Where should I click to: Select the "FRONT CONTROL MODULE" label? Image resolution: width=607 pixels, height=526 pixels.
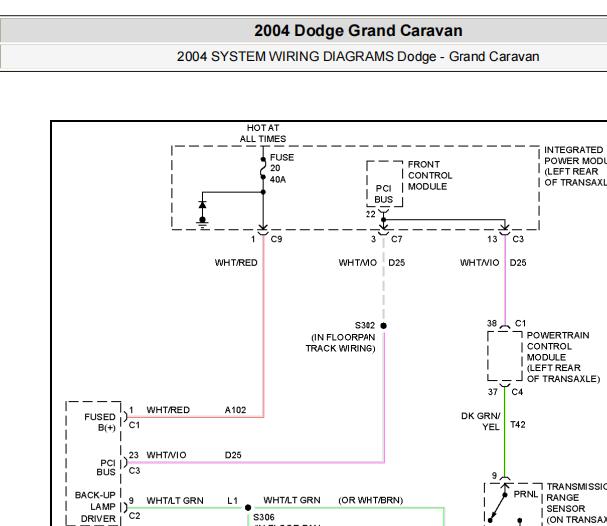click(x=430, y=175)
